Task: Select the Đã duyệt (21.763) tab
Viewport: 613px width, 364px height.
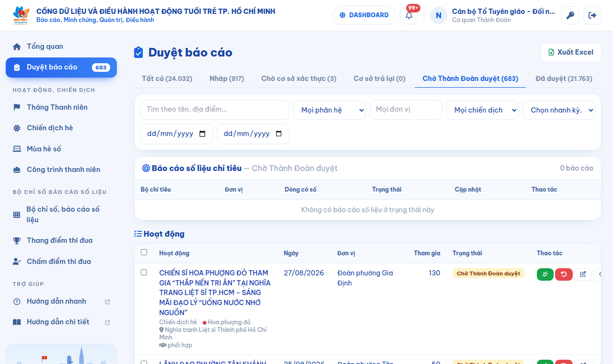Action: coord(564,79)
